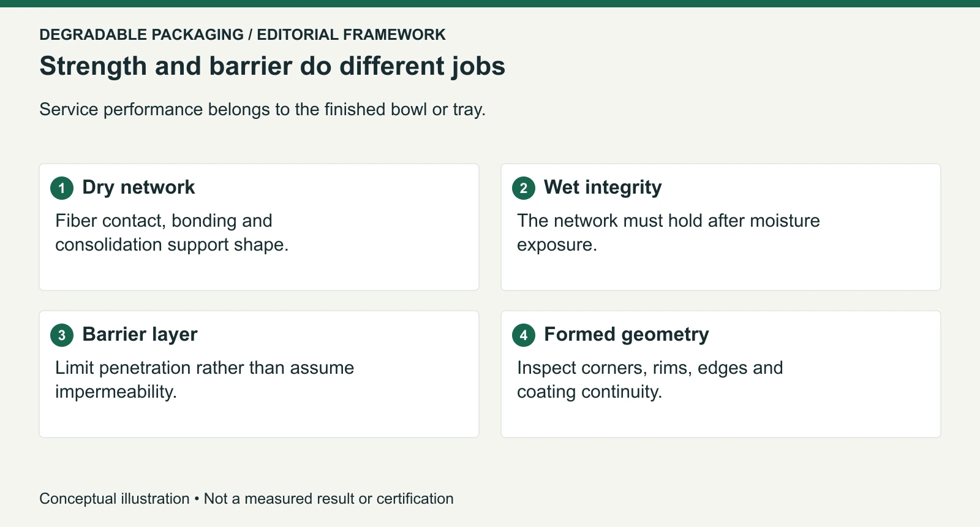Click the "DEGRADABLE PACKAGING / EDITORIAL FRAMEWORK" kicker line
Image resolution: width=980 pixels, height=527 pixels.
[243, 35]
